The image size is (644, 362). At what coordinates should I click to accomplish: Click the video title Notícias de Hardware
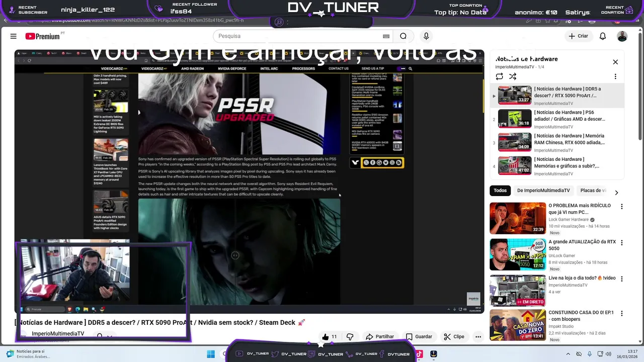click(x=159, y=322)
